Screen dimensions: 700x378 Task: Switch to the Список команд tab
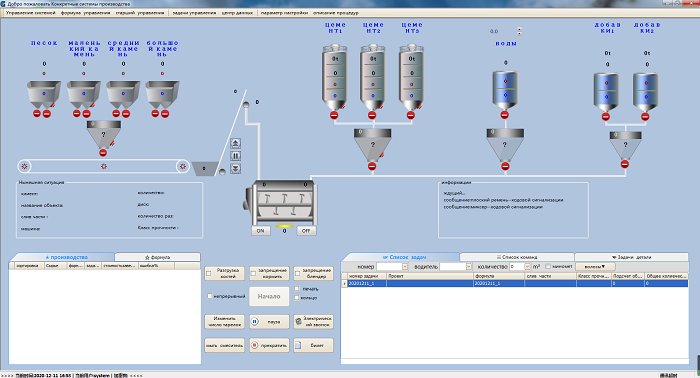click(x=517, y=257)
